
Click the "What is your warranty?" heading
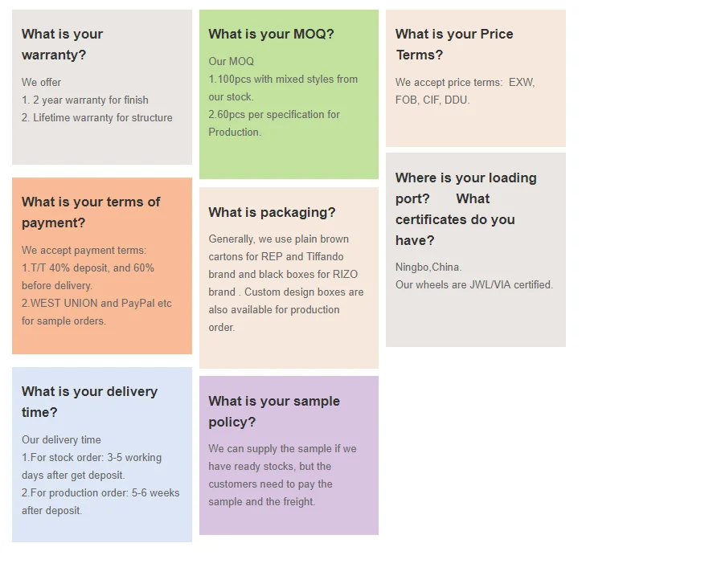point(62,44)
